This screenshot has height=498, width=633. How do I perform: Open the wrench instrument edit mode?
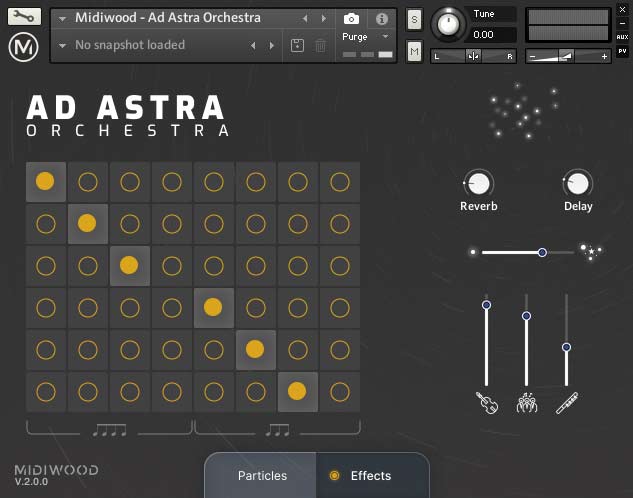pos(22,17)
